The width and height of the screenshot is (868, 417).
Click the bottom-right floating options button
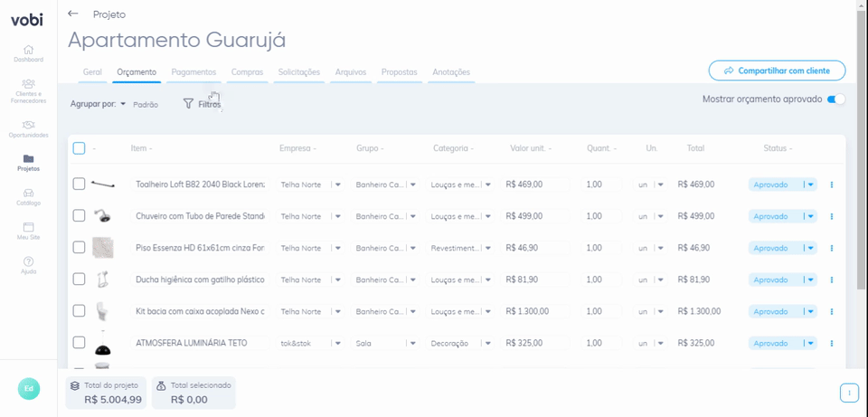tap(849, 392)
